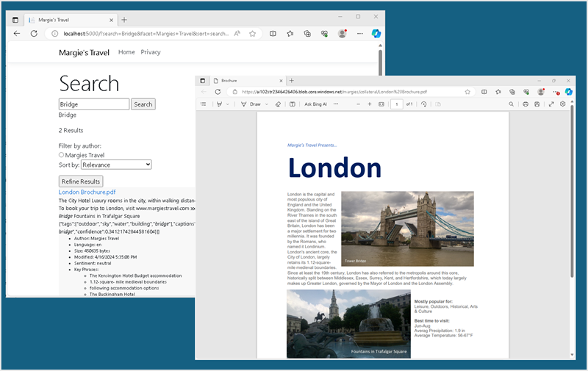Activate Draw tool in PDF toolbar
The width and height of the screenshot is (588, 371).
click(251, 104)
